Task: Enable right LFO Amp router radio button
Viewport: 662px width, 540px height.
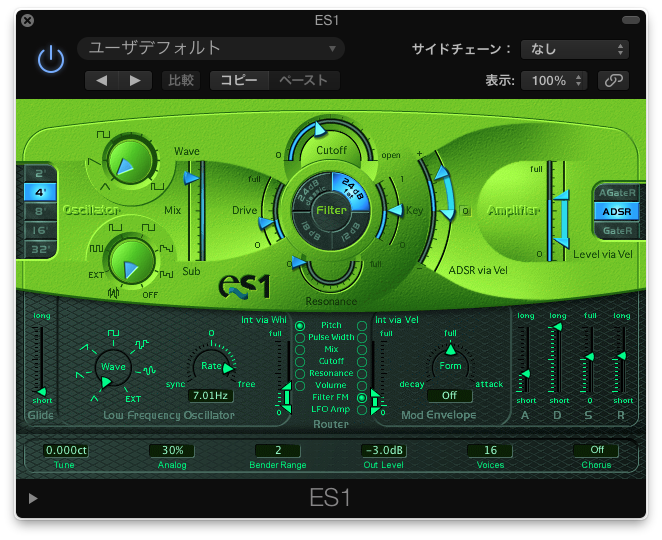Action: [362, 410]
